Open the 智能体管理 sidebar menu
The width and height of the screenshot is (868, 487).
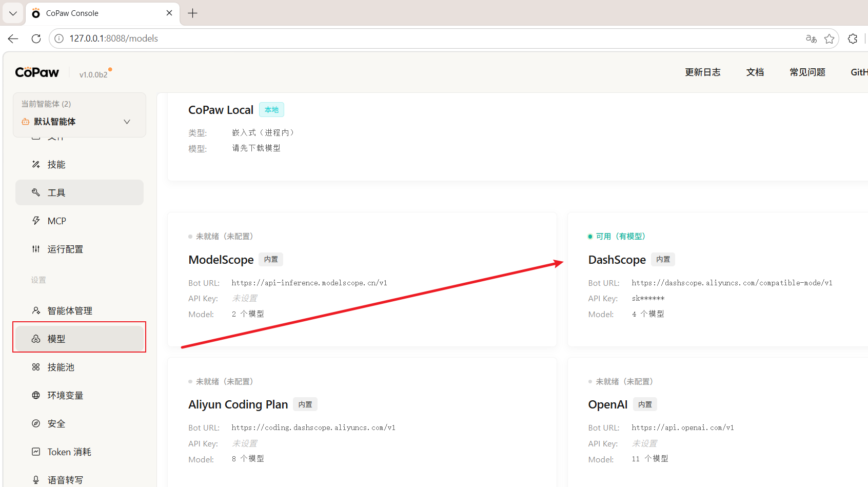tap(80, 310)
